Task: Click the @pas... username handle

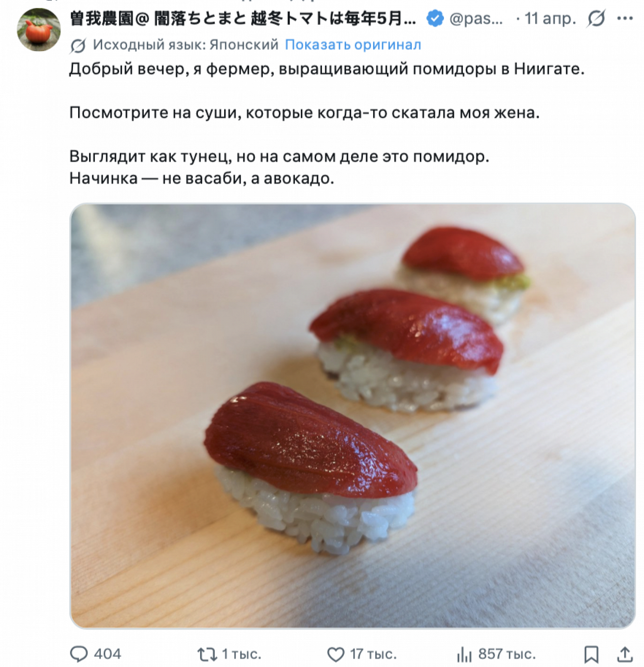Action: pyautogui.click(x=476, y=18)
